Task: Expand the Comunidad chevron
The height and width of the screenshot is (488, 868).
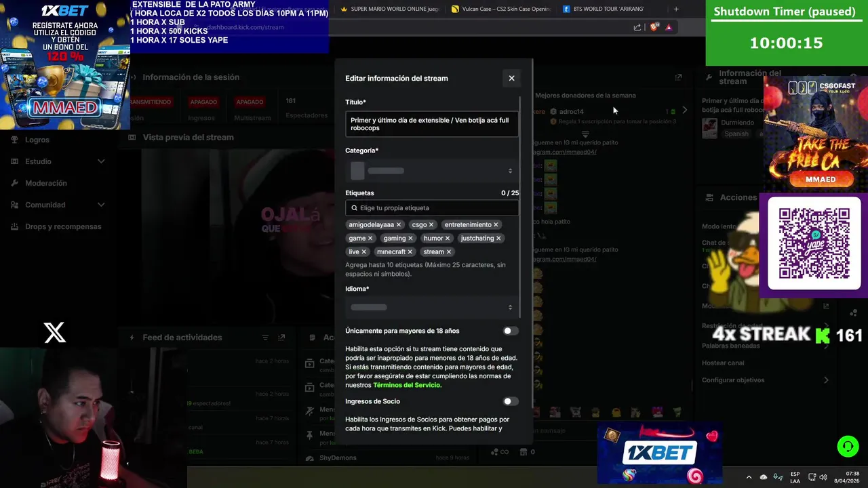Action: [x=101, y=205]
